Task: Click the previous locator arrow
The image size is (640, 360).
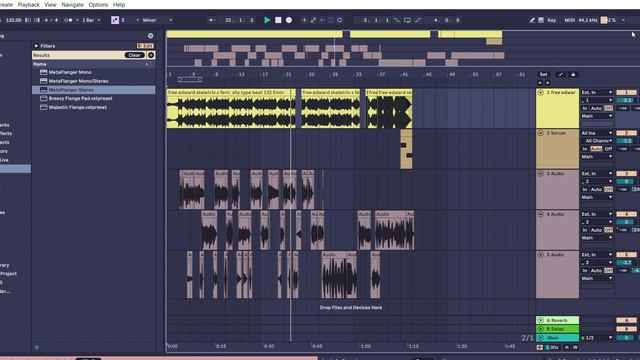Action: [x=540, y=83]
